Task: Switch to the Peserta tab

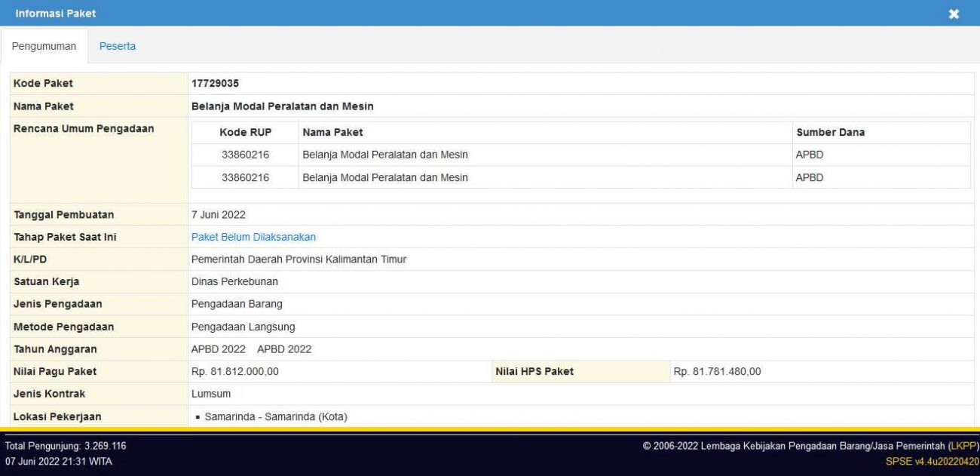Action: pyautogui.click(x=118, y=46)
